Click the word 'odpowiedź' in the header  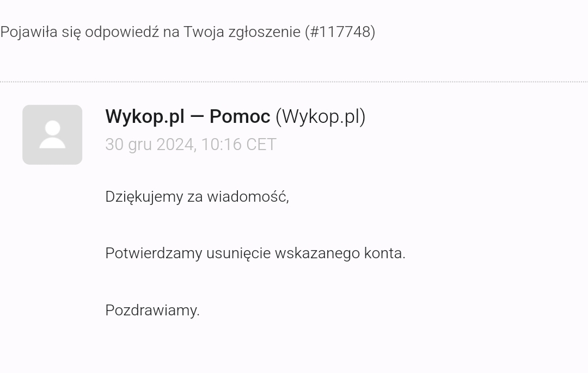click(x=121, y=32)
